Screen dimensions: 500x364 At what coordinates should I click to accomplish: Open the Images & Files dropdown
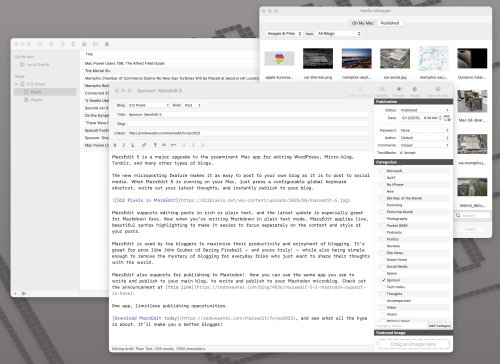tap(284, 34)
